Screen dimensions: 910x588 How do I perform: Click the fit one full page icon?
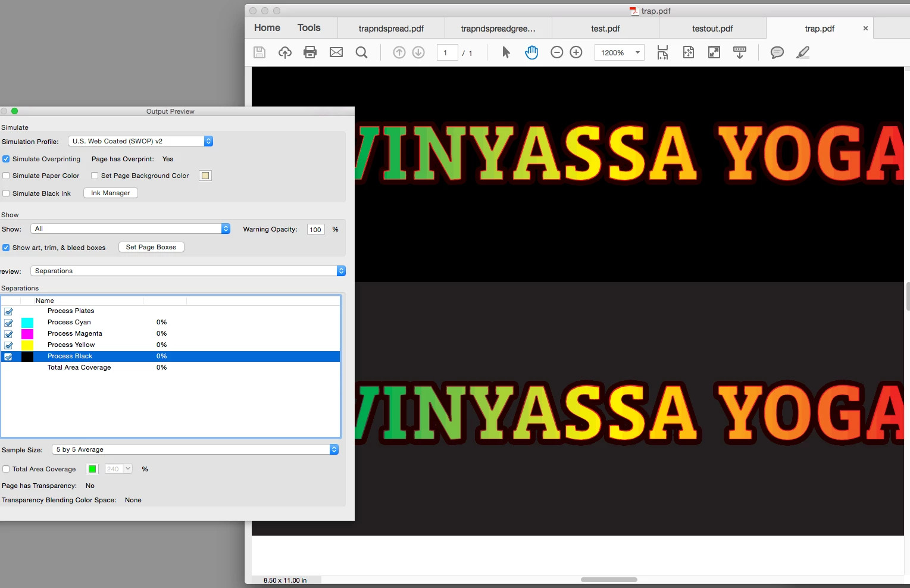tap(689, 52)
